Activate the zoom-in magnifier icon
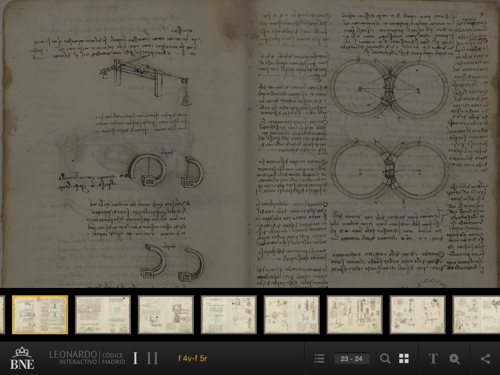The width and height of the screenshot is (500, 375). pyautogui.click(x=454, y=359)
